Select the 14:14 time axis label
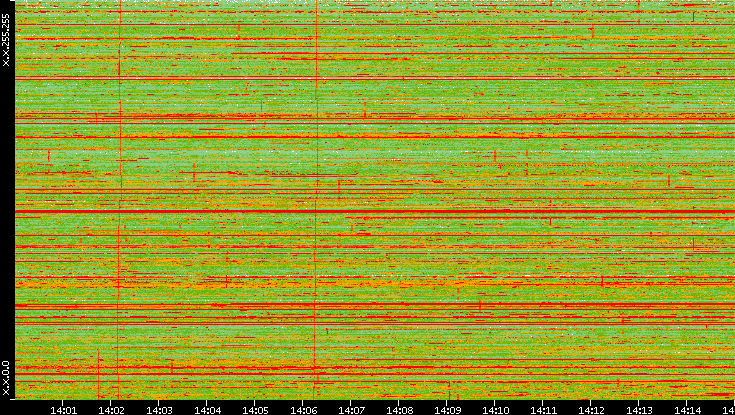This screenshot has width=735, height=415. 688,410
